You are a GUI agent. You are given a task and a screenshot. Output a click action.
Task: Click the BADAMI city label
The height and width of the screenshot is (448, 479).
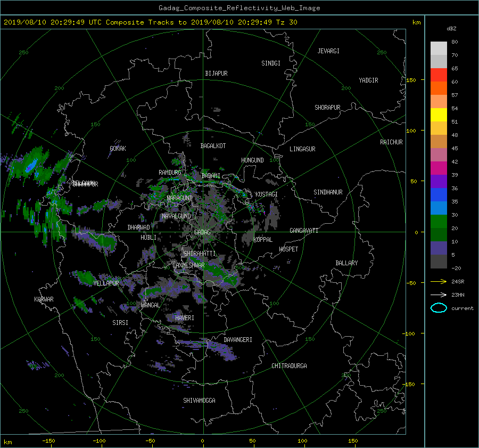click(211, 176)
